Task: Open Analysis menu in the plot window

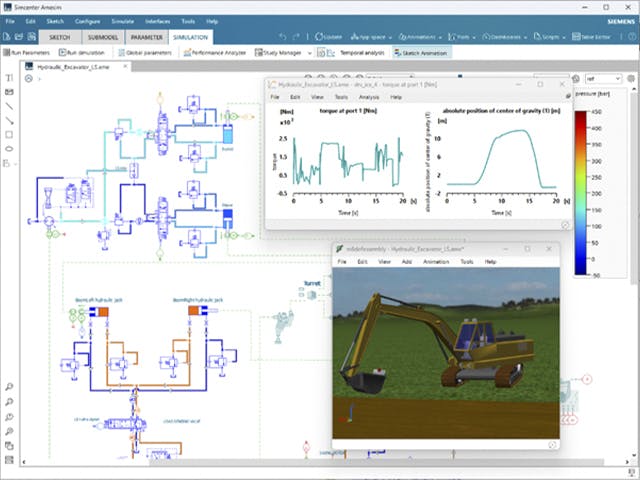Action: 369,97
